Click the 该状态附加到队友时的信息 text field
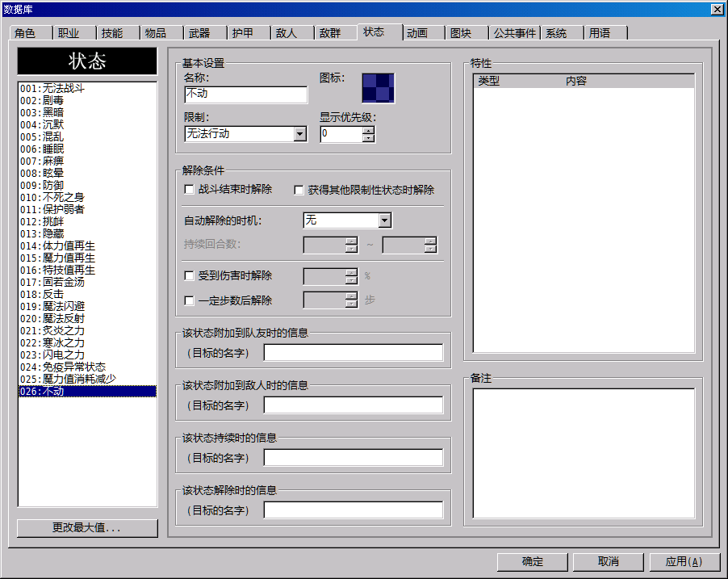The height and width of the screenshot is (579, 728). click(x=354, y=353)
